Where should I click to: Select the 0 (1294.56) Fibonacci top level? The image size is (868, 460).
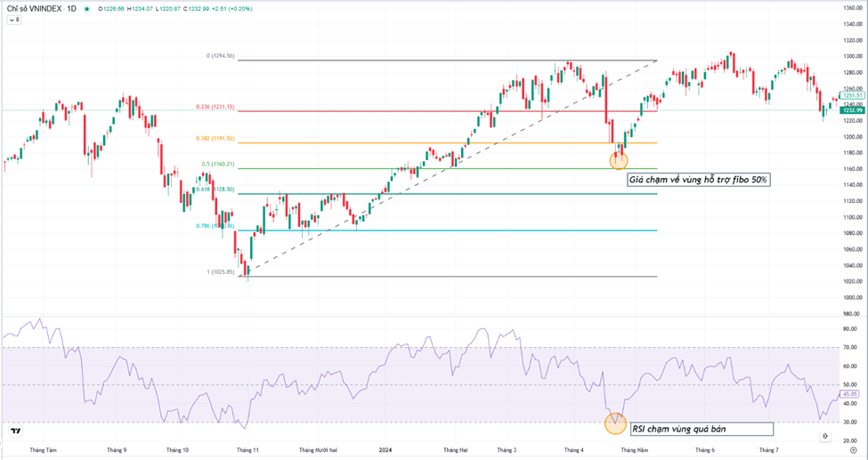[401, 61]
